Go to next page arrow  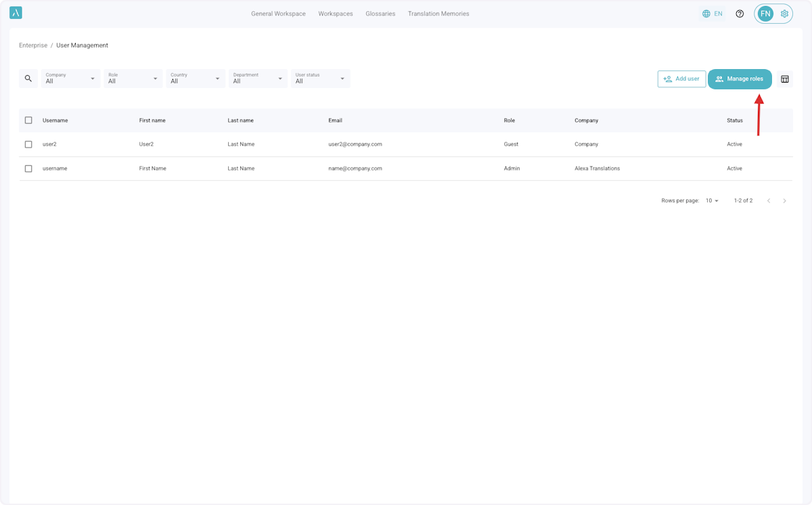(785, 200)
